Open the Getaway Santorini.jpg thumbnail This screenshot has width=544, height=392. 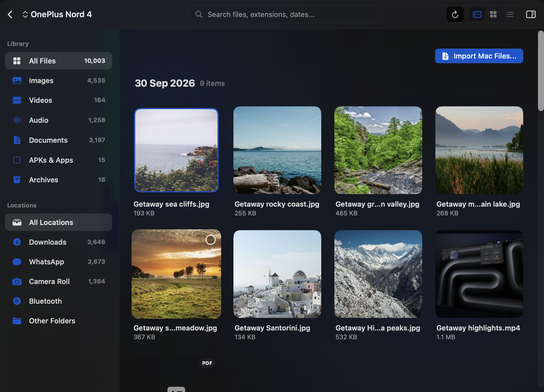point(277,274)
